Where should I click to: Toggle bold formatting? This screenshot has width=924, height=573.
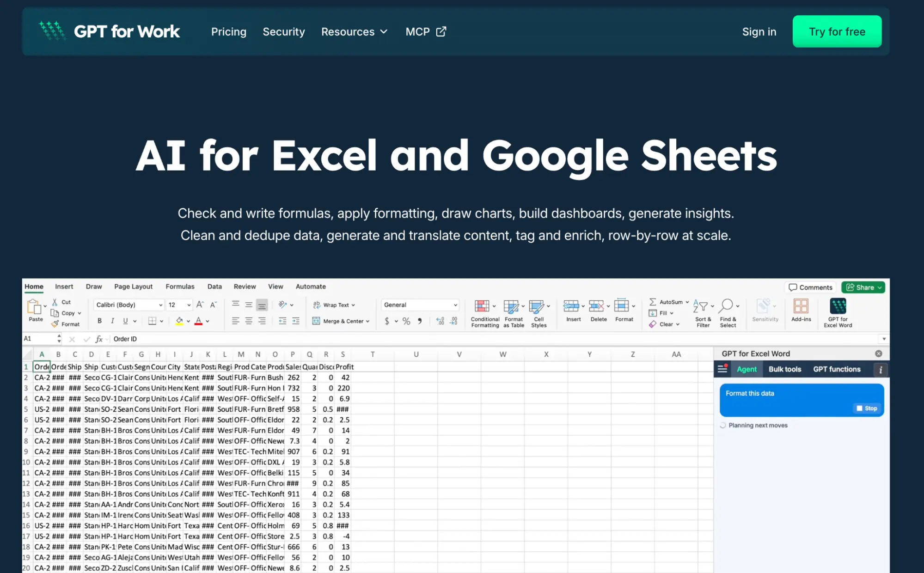[99, 321]
